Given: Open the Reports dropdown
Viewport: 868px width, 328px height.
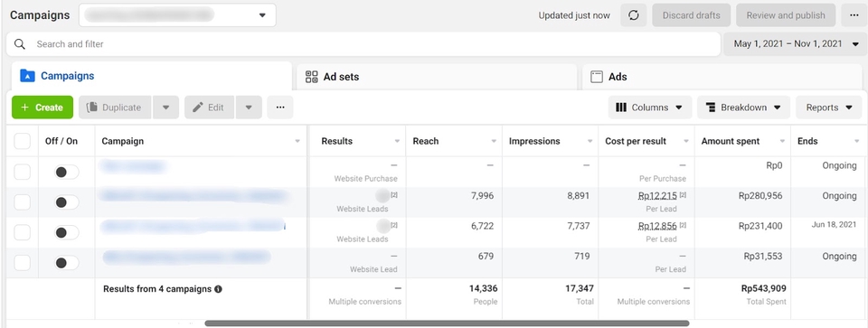Looking at the screenshot, I should [x=829, y=108].
